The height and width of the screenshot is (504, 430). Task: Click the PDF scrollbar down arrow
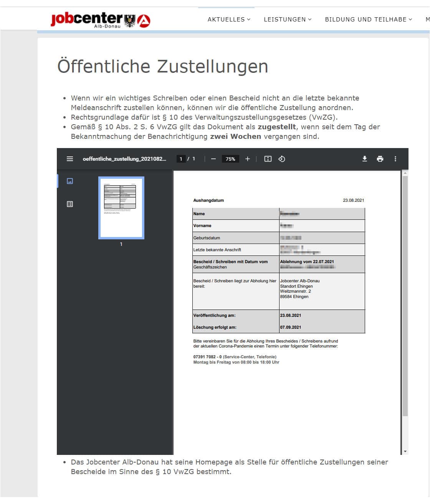tap(405, 451)
